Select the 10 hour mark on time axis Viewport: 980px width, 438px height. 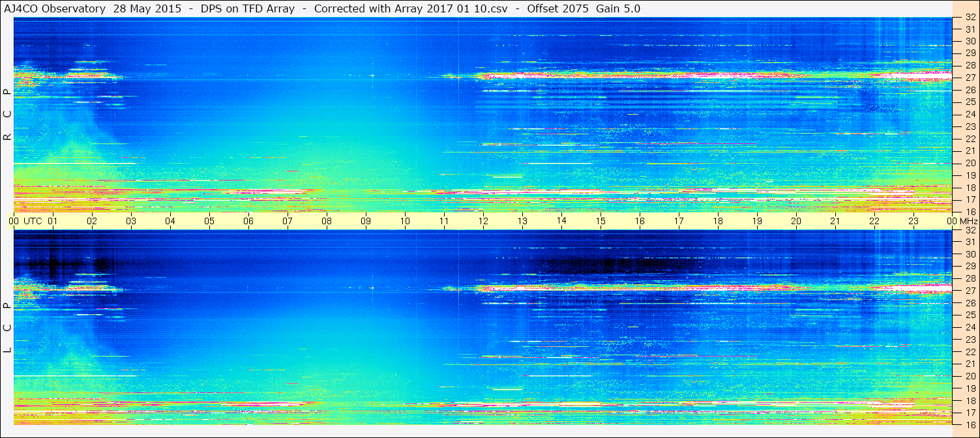(405, 222)
